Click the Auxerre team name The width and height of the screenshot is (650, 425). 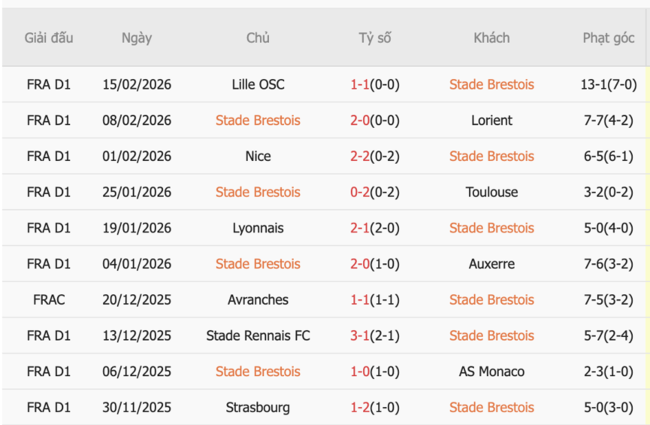(x=491, y=265)
